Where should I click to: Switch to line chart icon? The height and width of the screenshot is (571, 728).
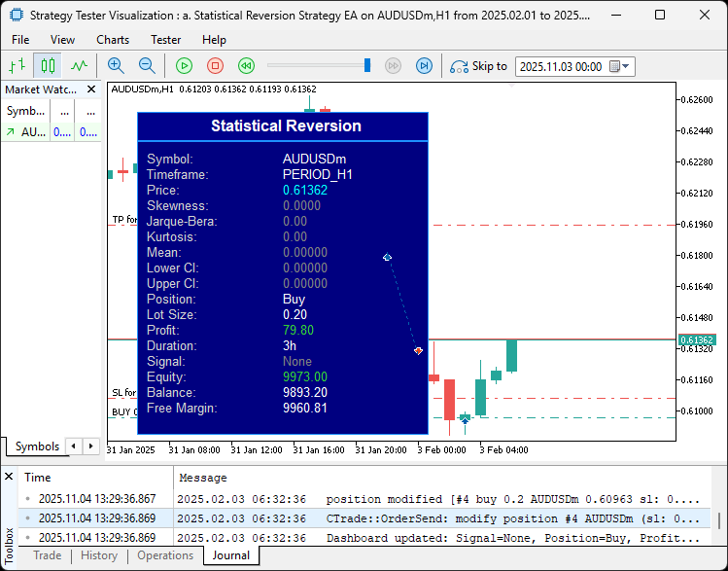[79, 66]
